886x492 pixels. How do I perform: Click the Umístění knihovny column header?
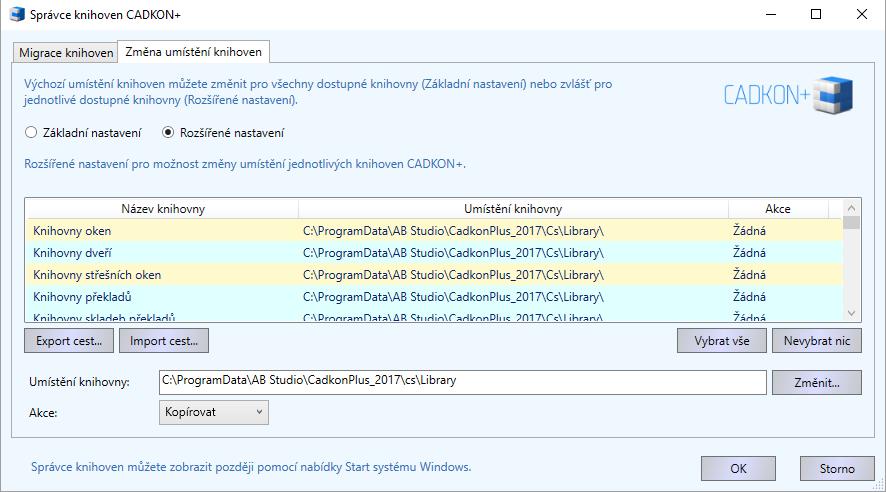(x=513, y=209)
